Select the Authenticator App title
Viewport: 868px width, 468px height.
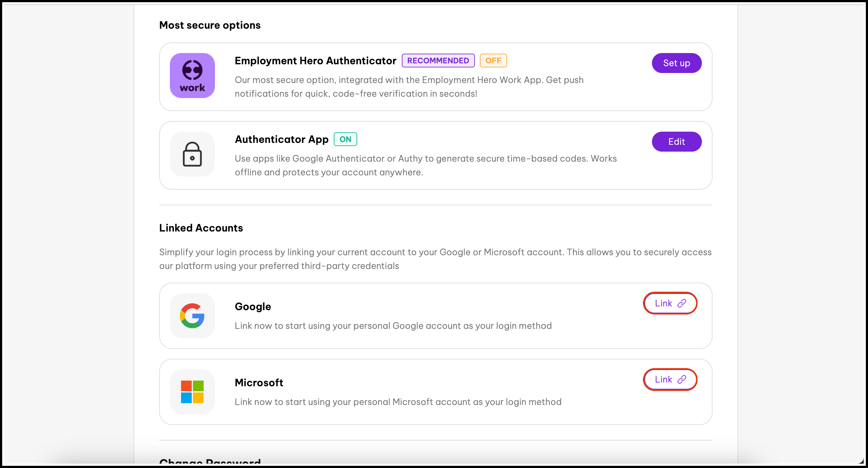point(281,139)
